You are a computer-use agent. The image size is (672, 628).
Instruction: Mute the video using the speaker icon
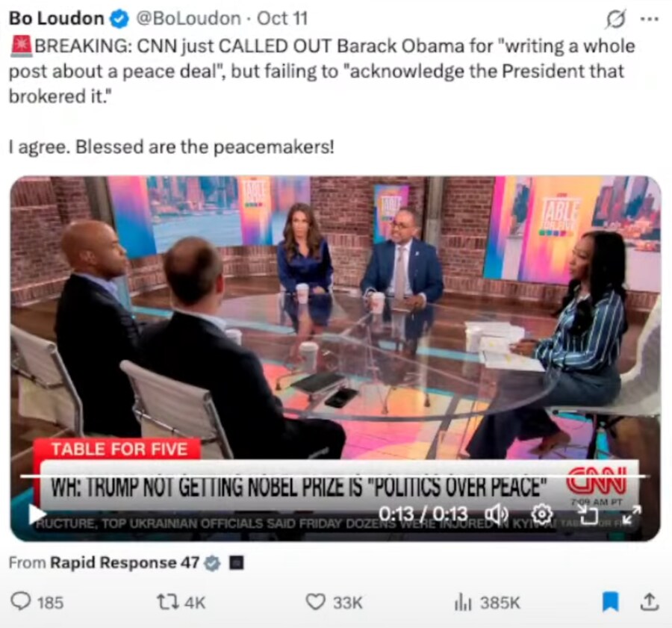click(x=496, y=514)
